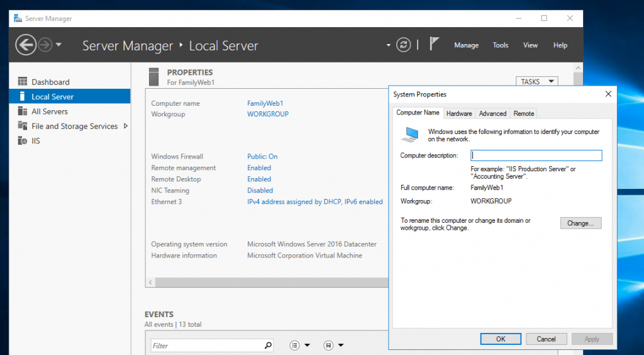
Task: Click in the Events Filter box
Action: tap(206, 346)
